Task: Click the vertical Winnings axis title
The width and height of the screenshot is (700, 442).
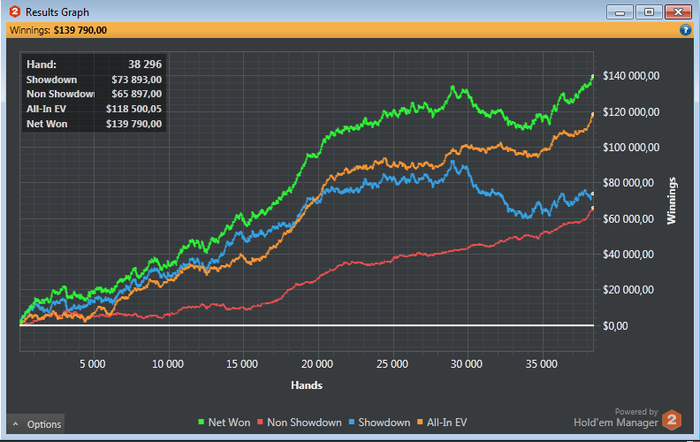Action: [x=671, y=200]
